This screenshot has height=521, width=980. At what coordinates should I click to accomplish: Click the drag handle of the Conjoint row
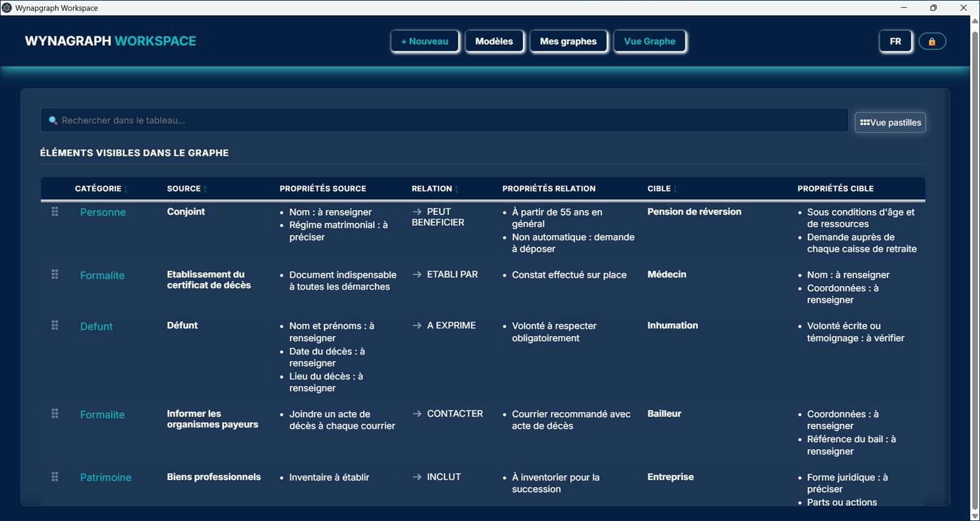[x=55, y=212]
